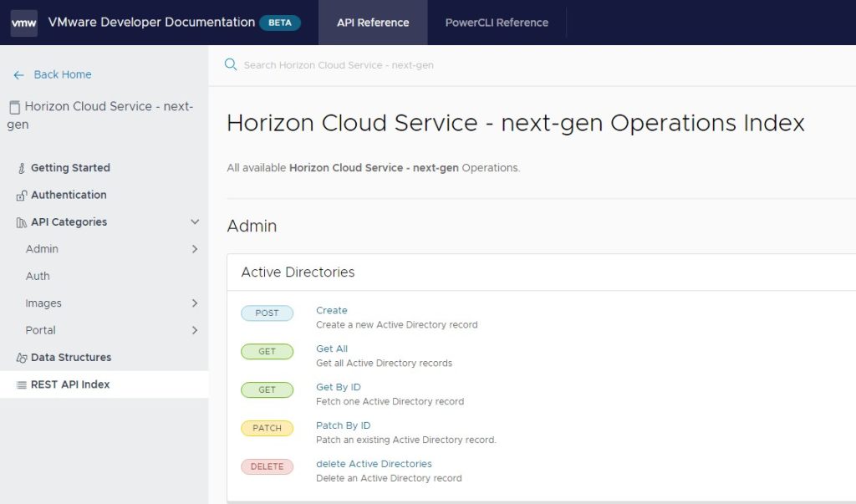Switch to the API Reference tab
856x504 pixels.
[373, 23]
